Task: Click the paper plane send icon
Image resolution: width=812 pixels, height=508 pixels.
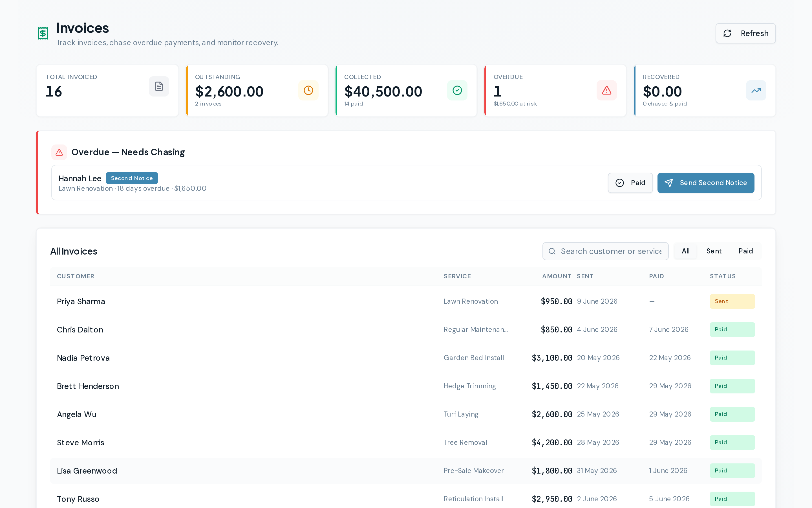Action: tap(668, 183)
